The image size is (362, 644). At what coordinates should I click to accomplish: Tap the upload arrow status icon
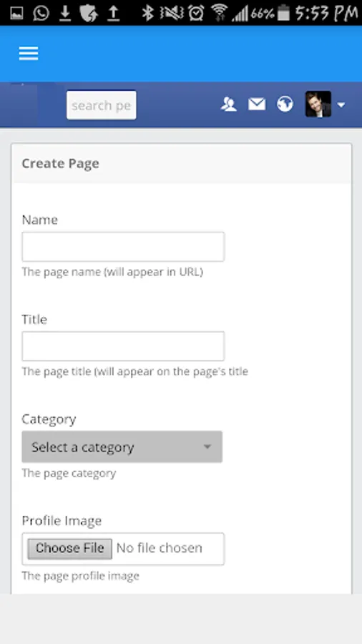click(x=113, y=13)
